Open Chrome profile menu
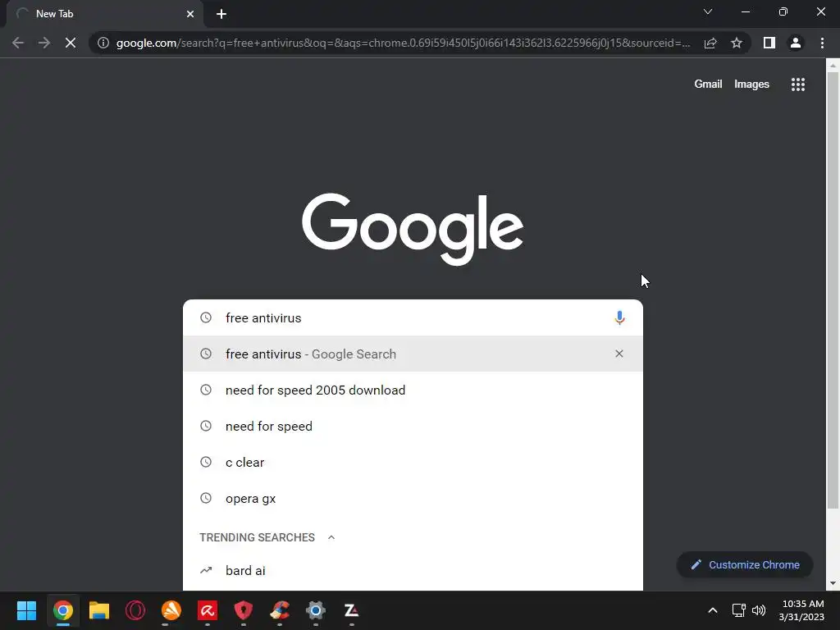The image size is (840, 630). tap(796, 43)
